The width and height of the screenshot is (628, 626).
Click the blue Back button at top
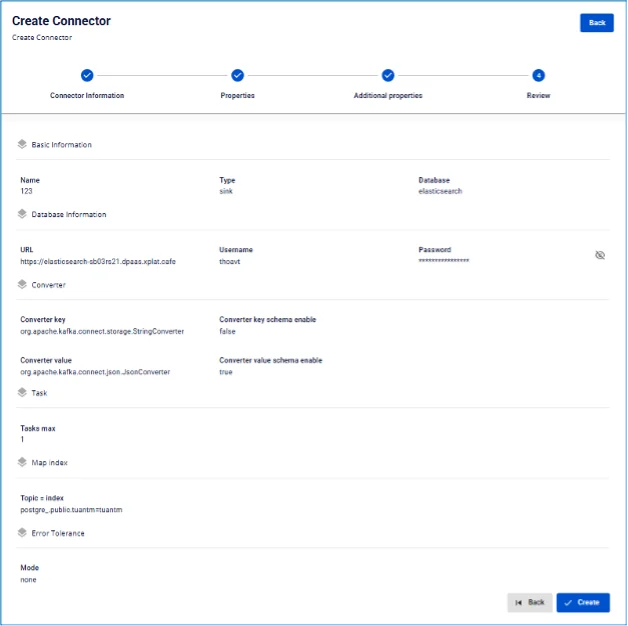click(x=597, y=23)
